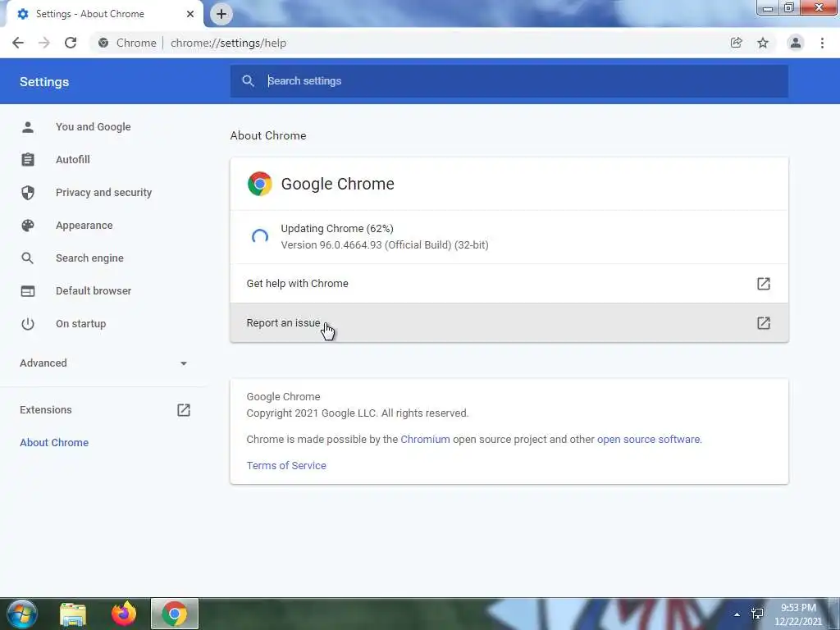This screenshot has width=840, height=630.
Task: Click the window icon beside Default browser
Action: pos(28,291)
